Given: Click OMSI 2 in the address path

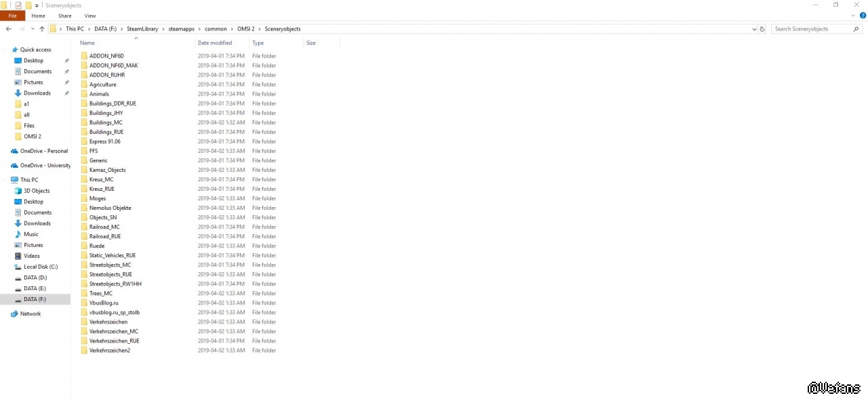Looking at the screenshot, I should [246, 29].
